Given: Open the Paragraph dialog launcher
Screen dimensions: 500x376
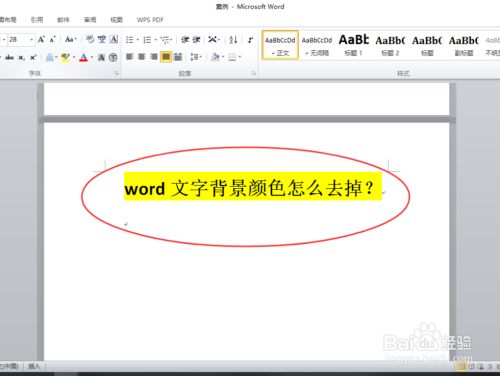Looking at the screenshot, I should 254,73.
